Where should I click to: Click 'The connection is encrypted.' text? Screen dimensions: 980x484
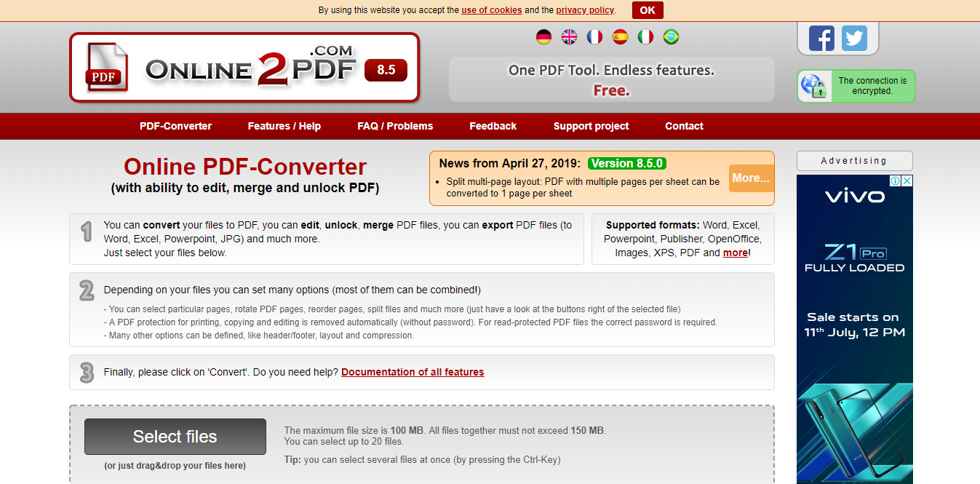(x=872, y=86)
